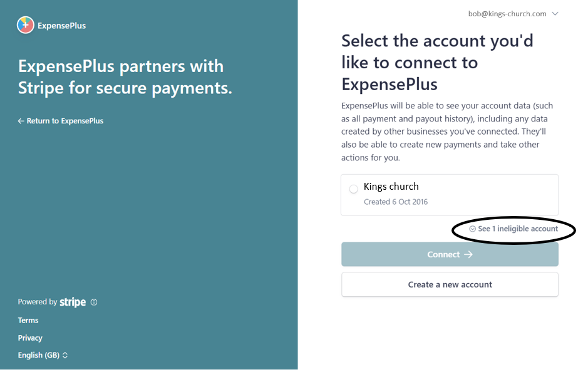Click the ExpensePlus circular logo icon
588x377 pixels.
[26, 26]
